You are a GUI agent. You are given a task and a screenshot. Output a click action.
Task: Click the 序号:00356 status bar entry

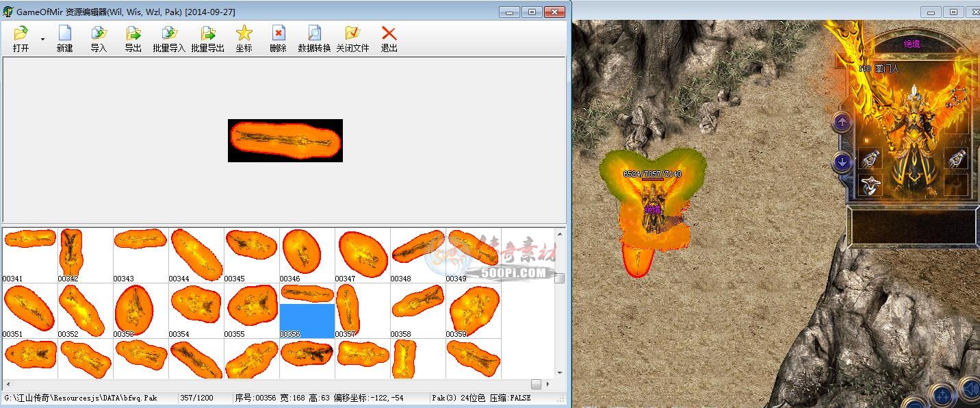[x=255, y=398]
